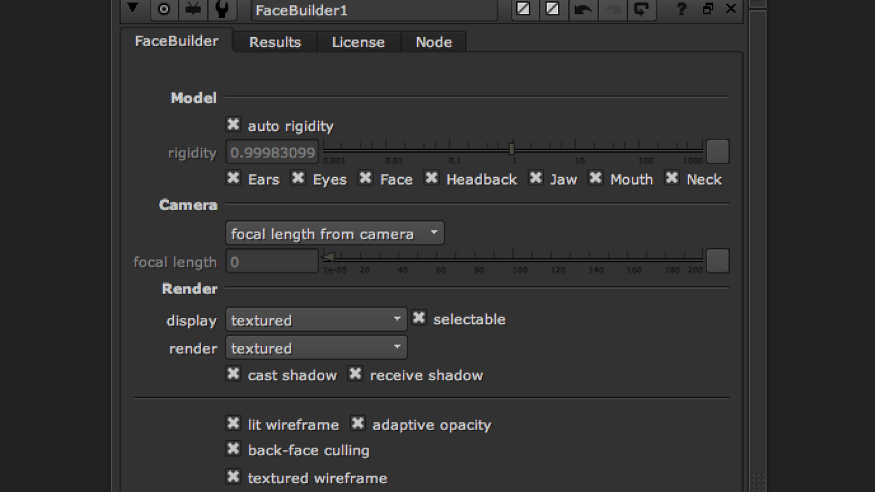
Task: Open the focal length from camera dropdown
Action: point(335,233)
